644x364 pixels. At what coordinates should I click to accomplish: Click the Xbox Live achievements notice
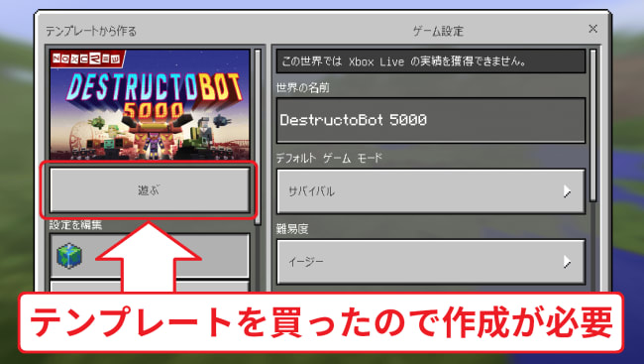coord(431,61)
